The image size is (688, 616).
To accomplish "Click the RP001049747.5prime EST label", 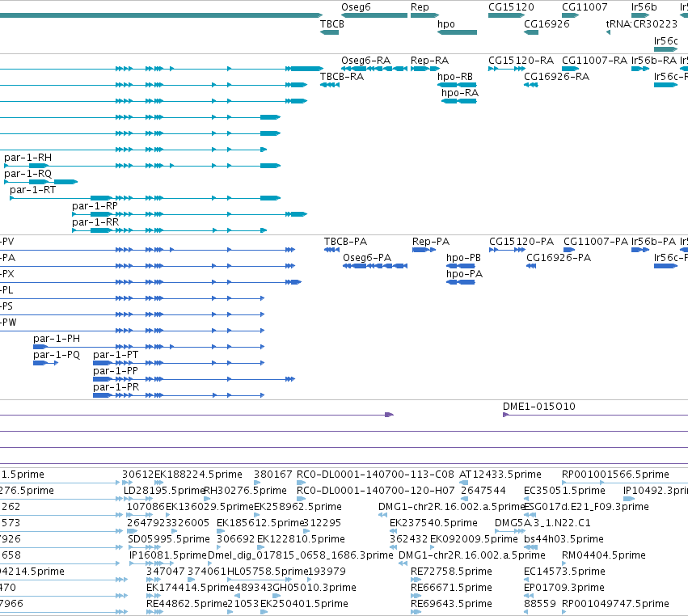I will coord(615,604).
